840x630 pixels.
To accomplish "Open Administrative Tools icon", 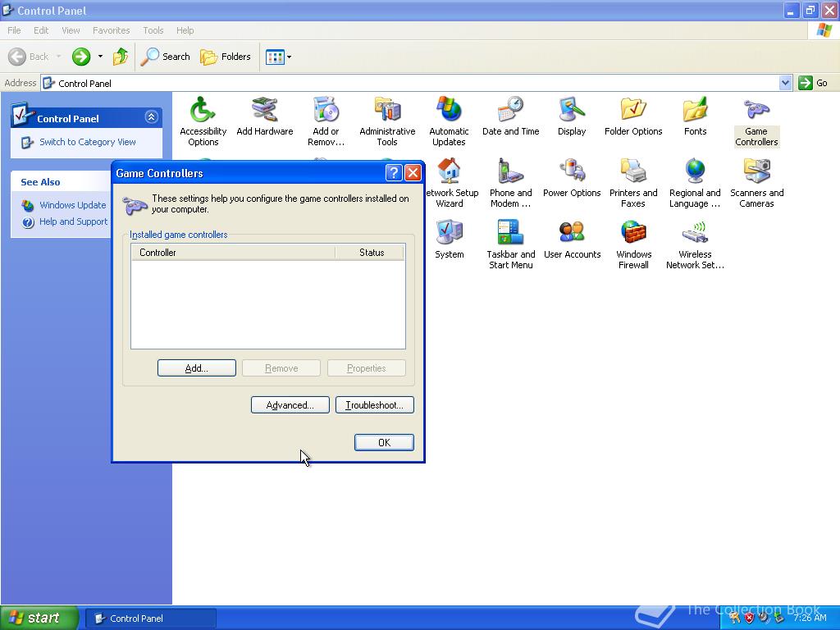I will point(387,121).
